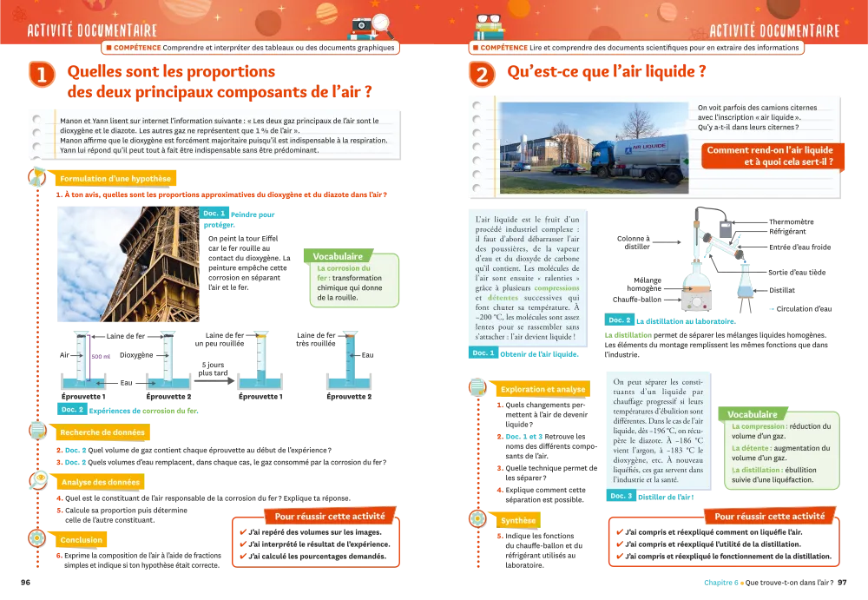This screenshot has height=600, width=868.
Task: Click the Eiffel Tower photo
Action: (x=128, y=264)
